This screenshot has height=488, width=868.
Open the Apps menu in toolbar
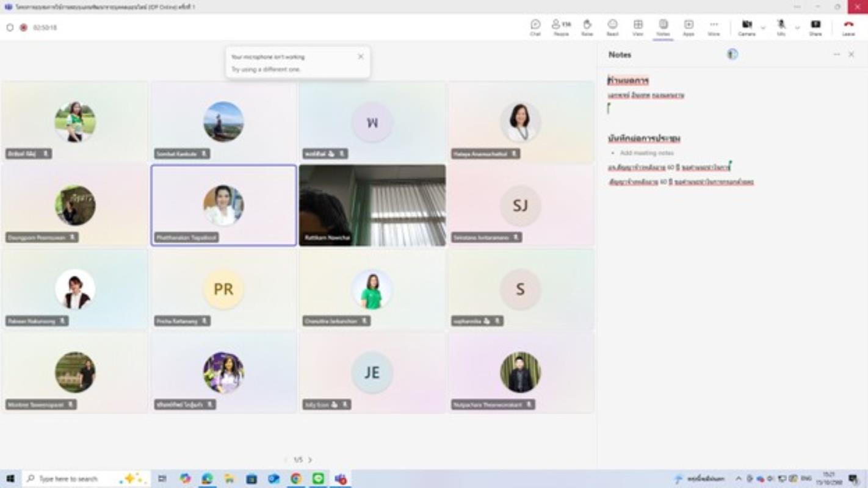[689, 27]
